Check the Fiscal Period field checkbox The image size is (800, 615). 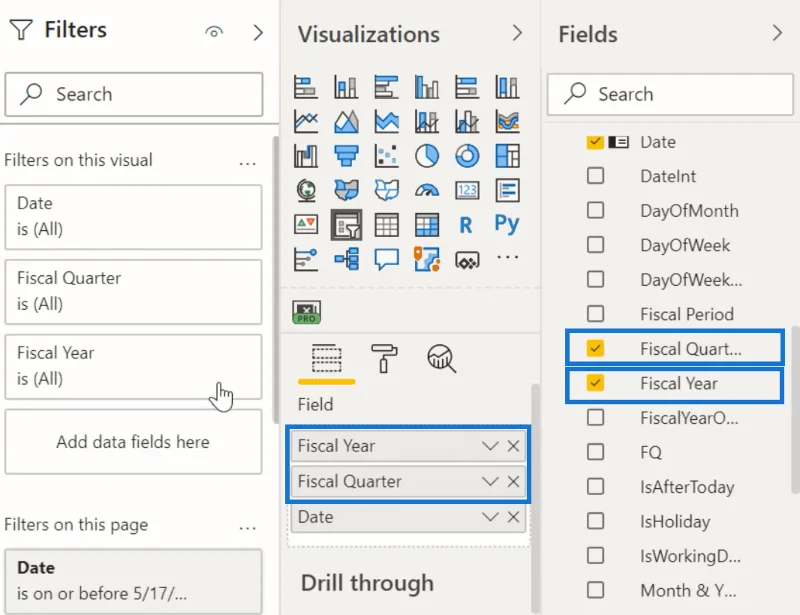(595, 313)
